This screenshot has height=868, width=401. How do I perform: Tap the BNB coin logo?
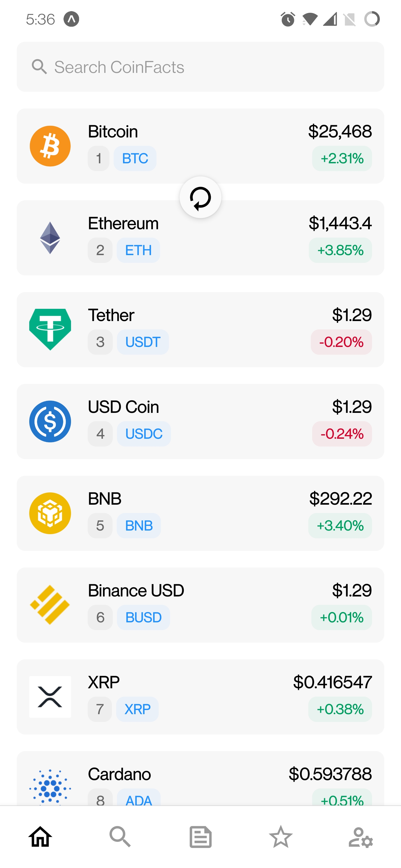(50, 513)
